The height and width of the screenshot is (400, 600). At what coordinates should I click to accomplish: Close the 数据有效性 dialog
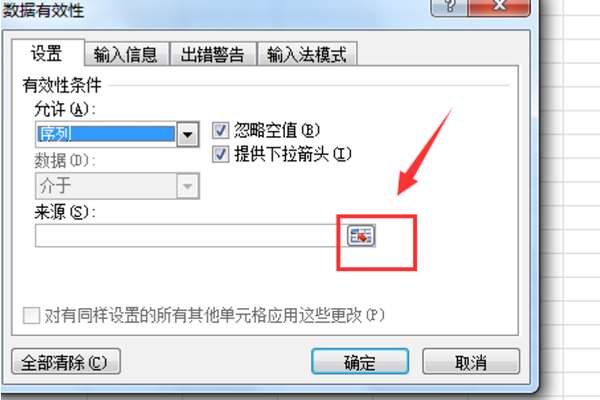499,7
